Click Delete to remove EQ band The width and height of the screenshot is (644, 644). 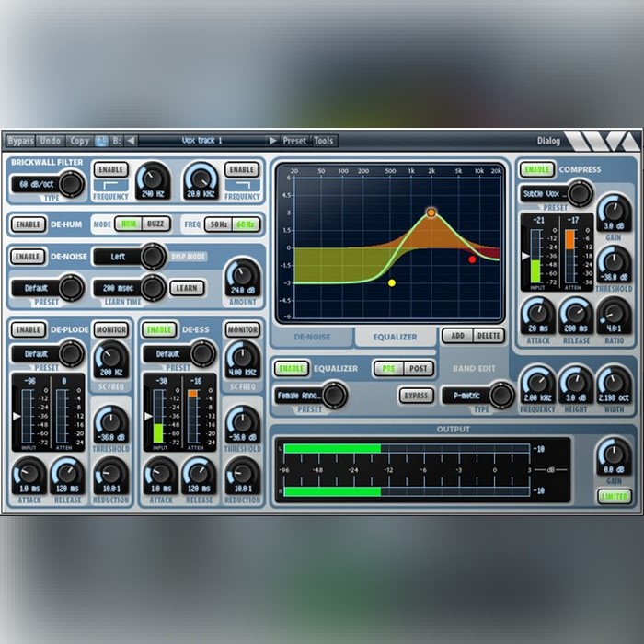pos(489,336)
